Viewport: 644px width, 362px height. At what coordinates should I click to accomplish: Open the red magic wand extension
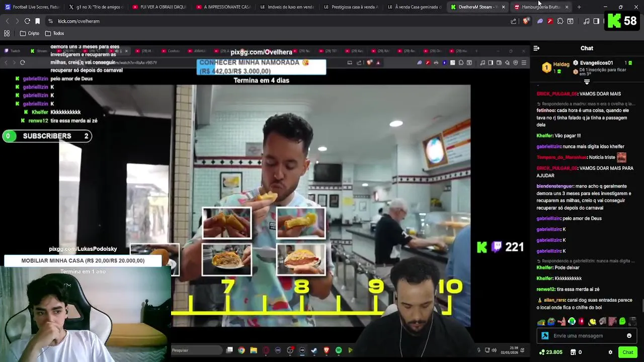[x=550, y=21]
